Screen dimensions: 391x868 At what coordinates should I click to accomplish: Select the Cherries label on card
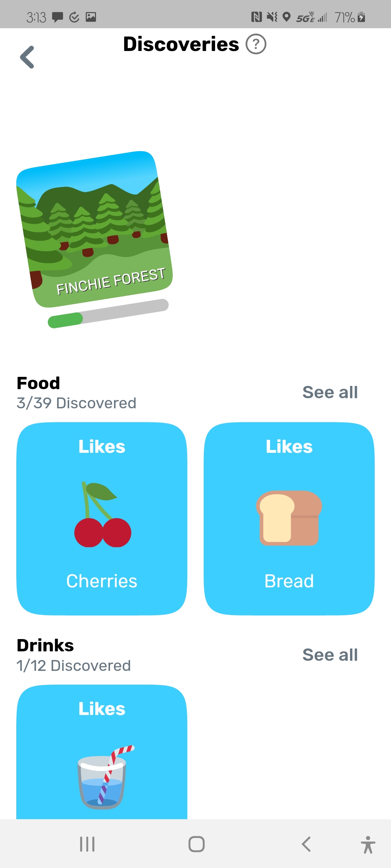click(x=102, y=581)
